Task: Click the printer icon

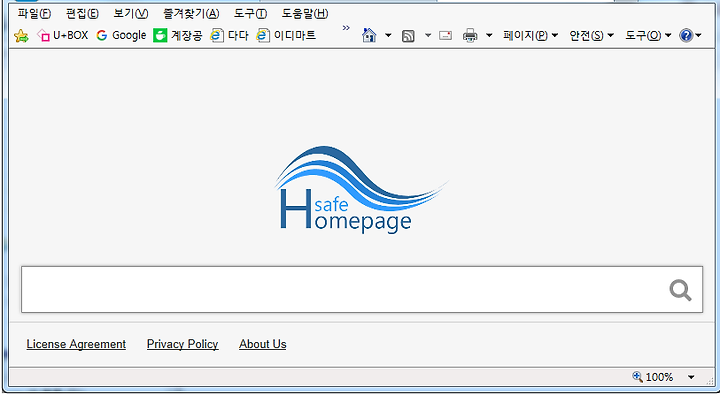Action: coord(470,35)
